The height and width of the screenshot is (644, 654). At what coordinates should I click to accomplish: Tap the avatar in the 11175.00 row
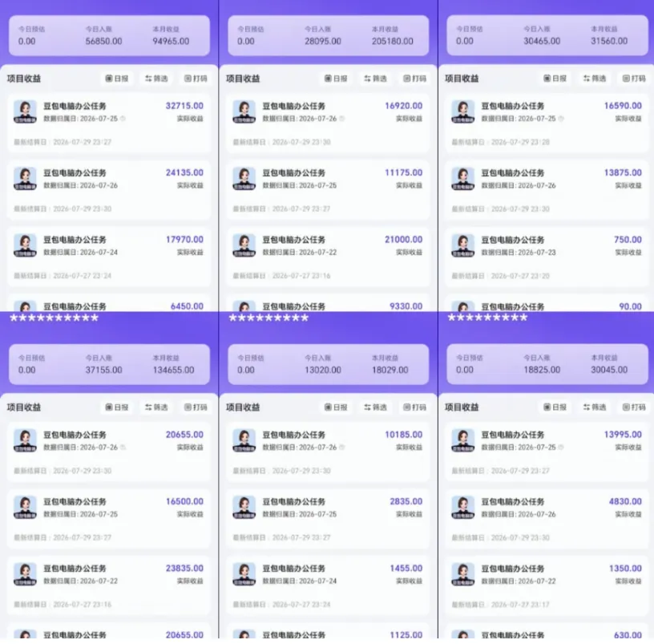point(244,179)
